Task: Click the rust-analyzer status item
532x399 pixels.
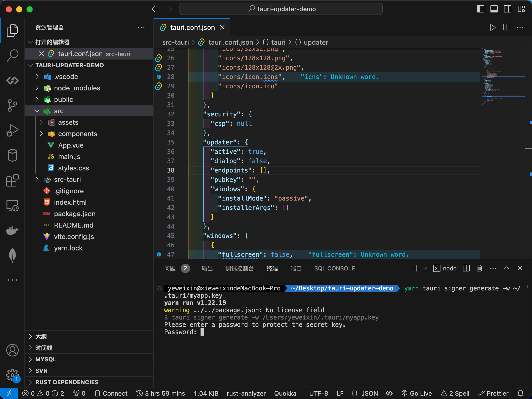Action: pos(246,393)
